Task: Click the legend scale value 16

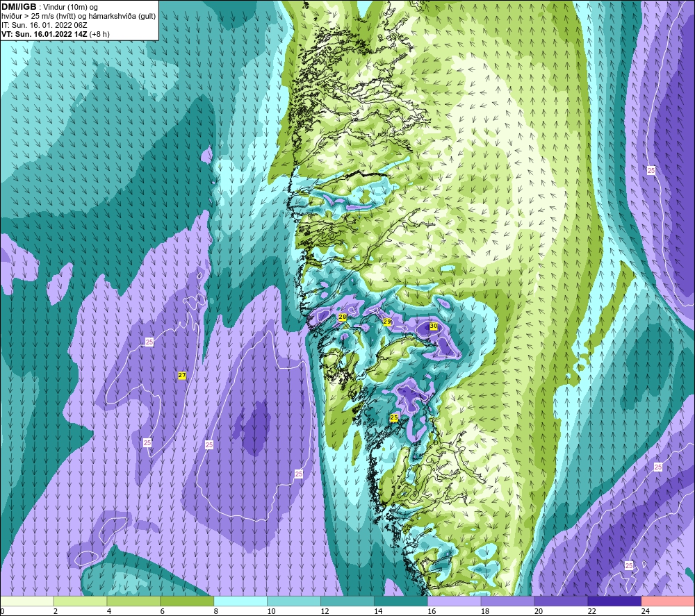Action: click(x=432, y=611)
